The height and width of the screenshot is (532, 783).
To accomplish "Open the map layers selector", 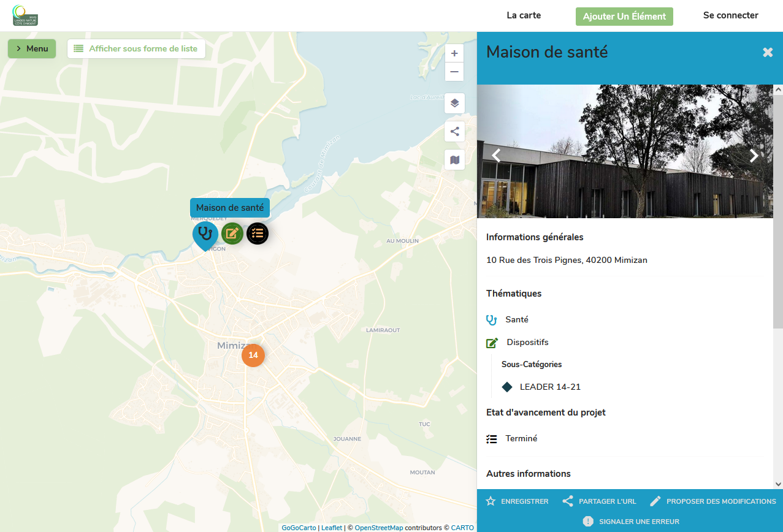I will [x=454, y=103].
